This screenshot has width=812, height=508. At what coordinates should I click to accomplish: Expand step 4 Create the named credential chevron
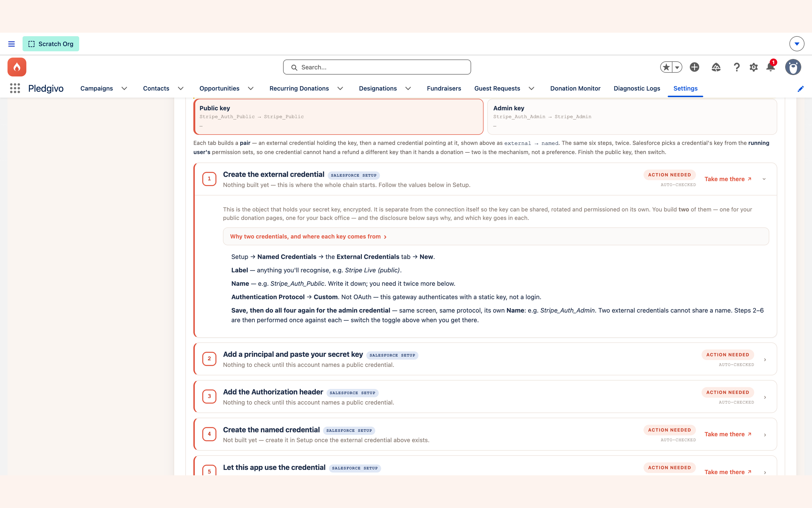(765, 435)
